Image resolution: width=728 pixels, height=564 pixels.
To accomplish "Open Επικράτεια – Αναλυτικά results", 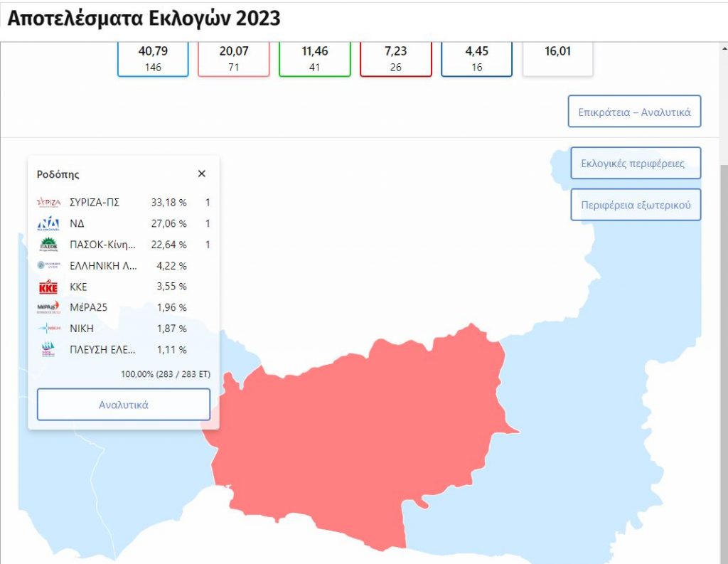I will [x=634, y=112].
